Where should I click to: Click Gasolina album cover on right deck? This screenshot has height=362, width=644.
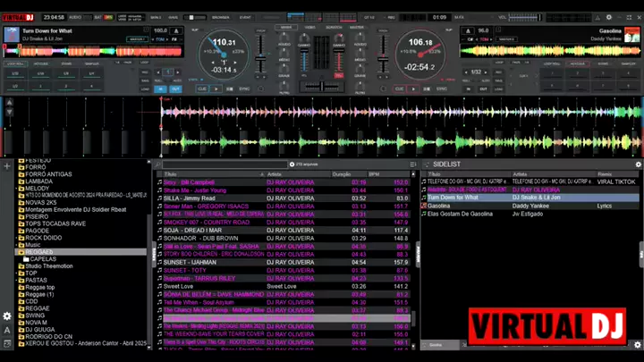[x=632, y=35]
